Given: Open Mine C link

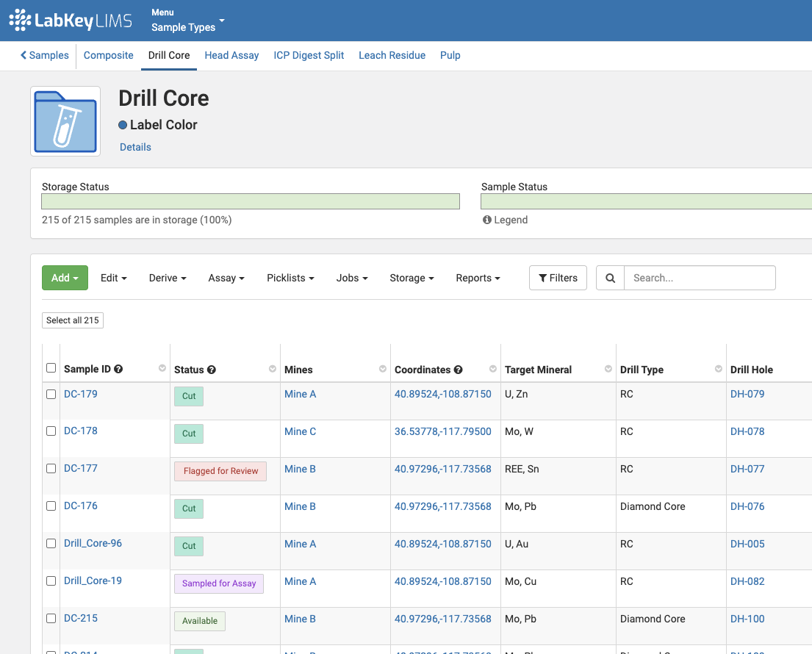Looking at the screenshot, I should 300,431.
